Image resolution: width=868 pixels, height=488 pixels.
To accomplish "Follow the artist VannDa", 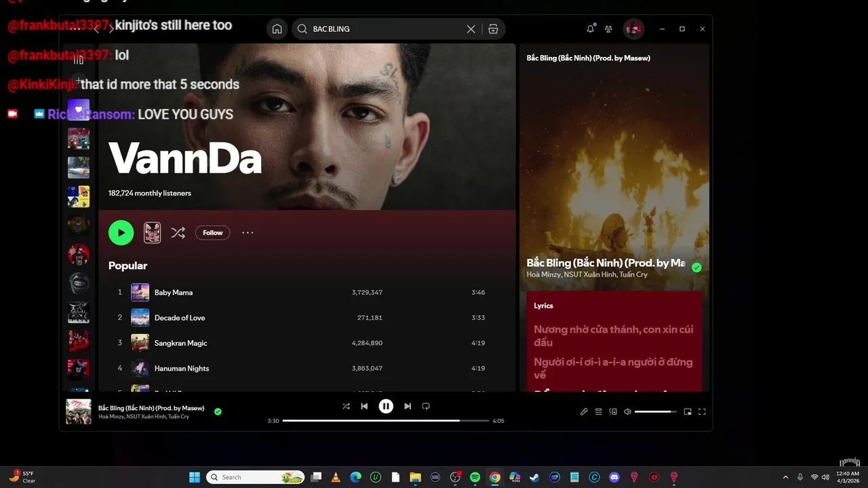I will coord(212,232).
